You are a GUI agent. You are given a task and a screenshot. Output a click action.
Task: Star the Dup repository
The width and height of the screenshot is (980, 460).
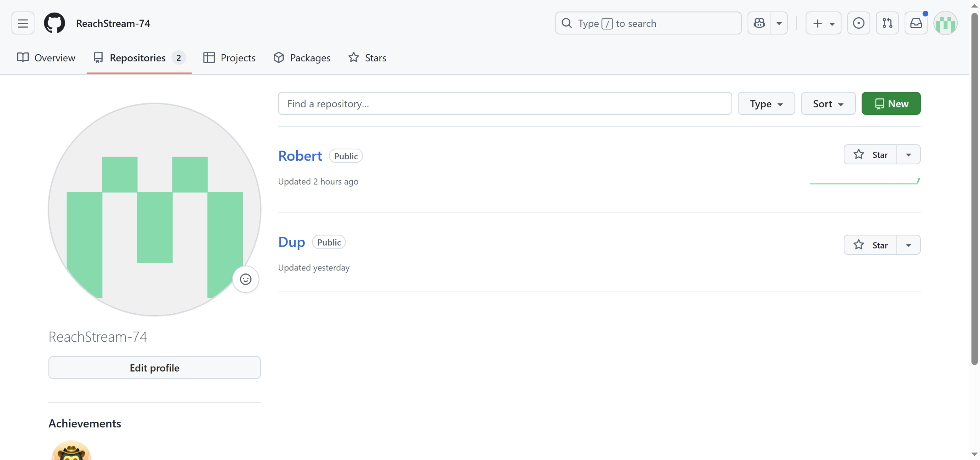(870, 245)
